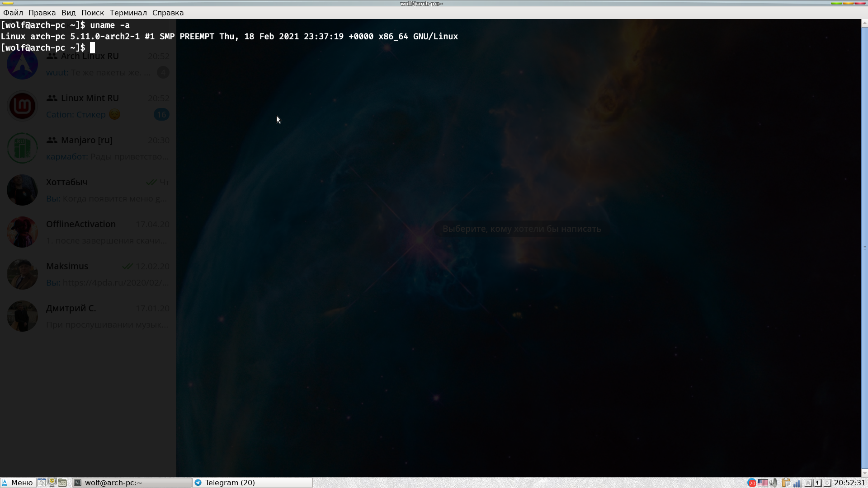
Task: Toggle the caps lock A indicator
Action: click(808, 483)
